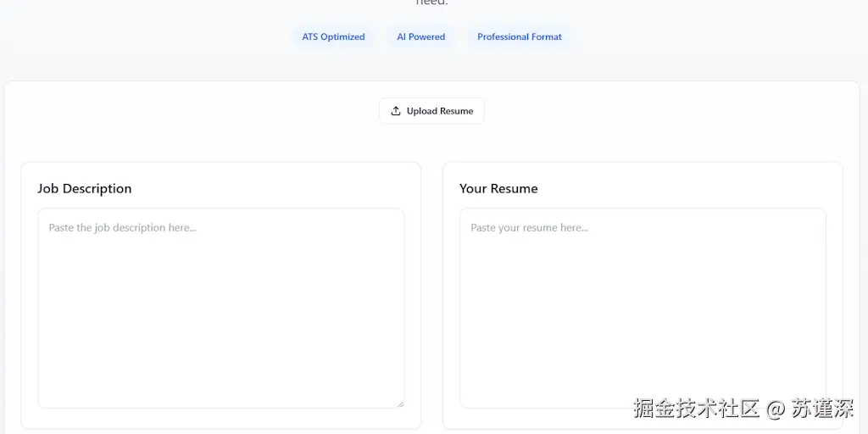Click the Job Description heading
This screenshot has width=868, height=434.
click(x=85, y=189)
